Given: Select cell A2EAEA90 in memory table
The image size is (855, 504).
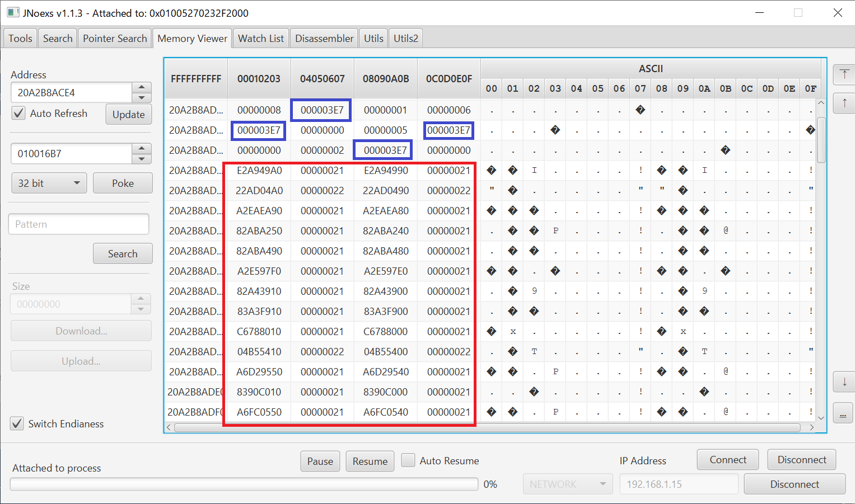Looking at the screenshot, I should [259, 210].
